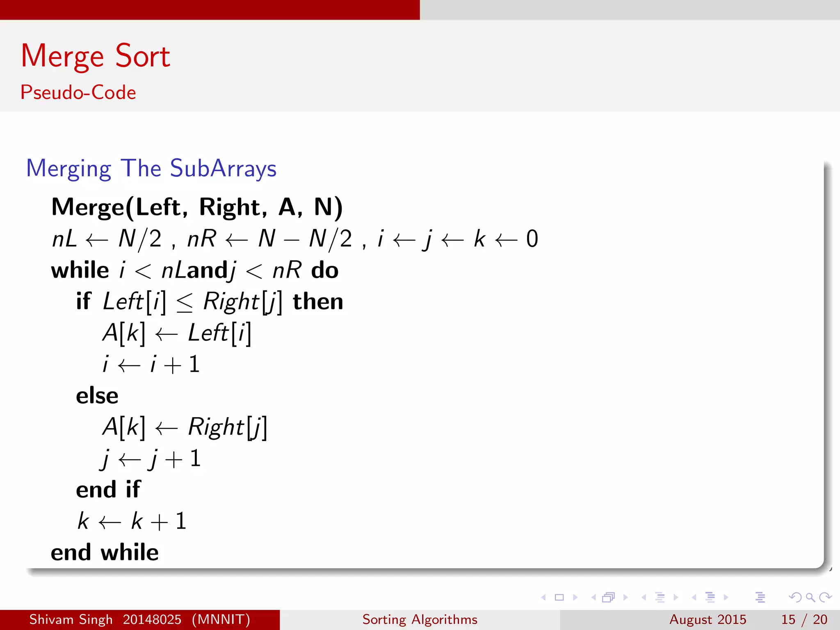The image size is (840, 630).
Task: Click the page counter 15 / 20
Action: click(x=804, y=619)
